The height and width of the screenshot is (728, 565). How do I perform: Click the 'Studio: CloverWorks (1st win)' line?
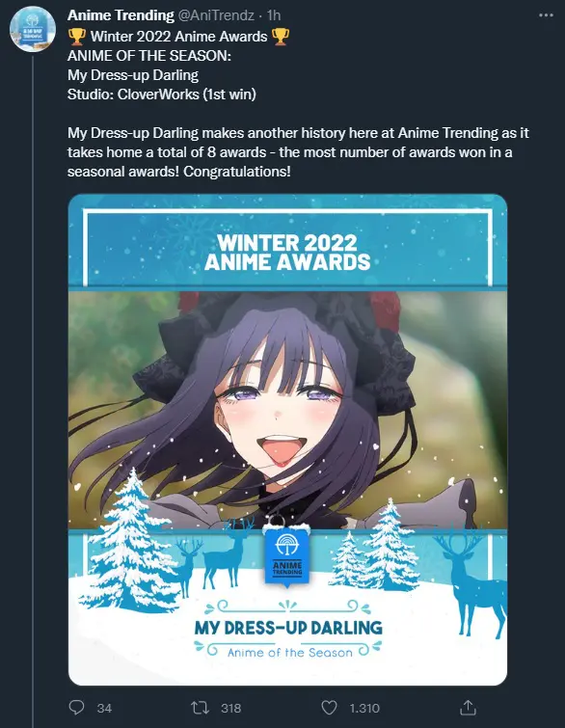[162, 94]
